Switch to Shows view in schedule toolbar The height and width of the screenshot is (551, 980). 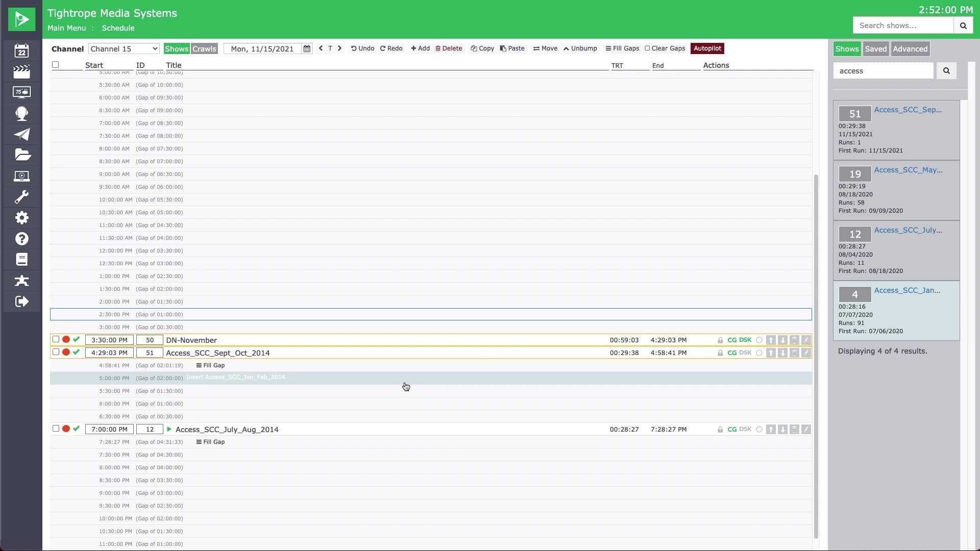coord(177,48)
